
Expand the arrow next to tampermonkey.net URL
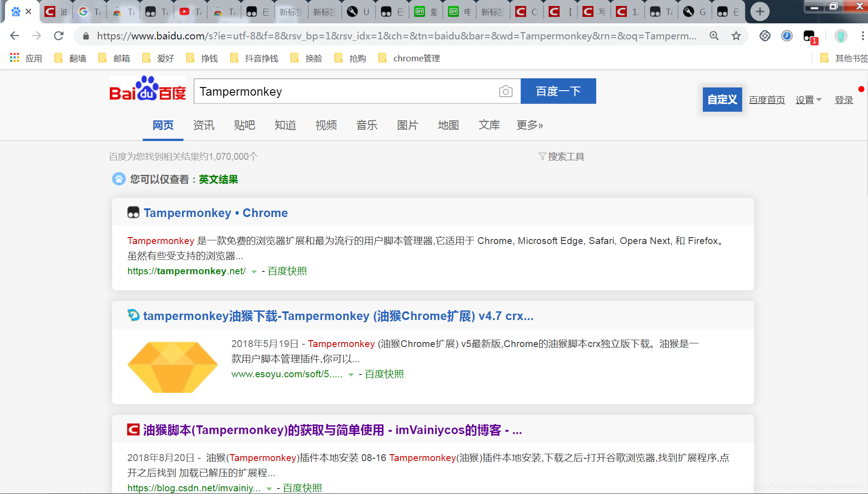254,271
